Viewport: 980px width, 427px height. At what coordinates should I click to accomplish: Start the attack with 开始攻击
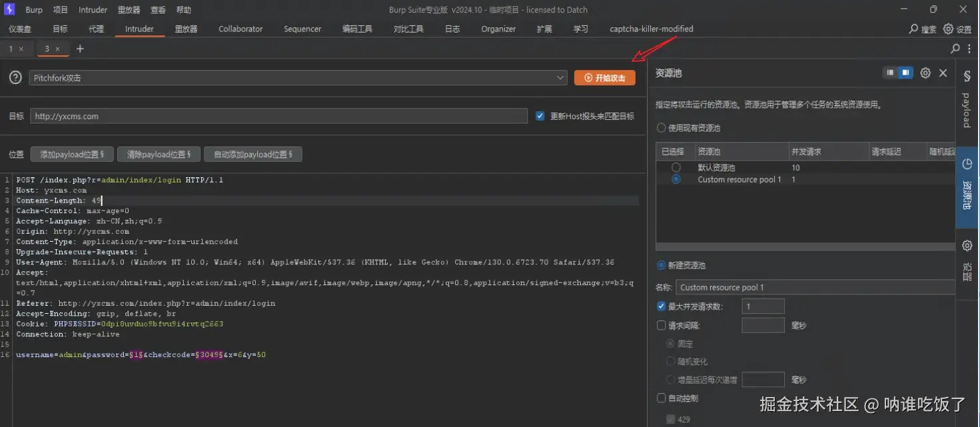pyautogui.click(x=605, y=78)
